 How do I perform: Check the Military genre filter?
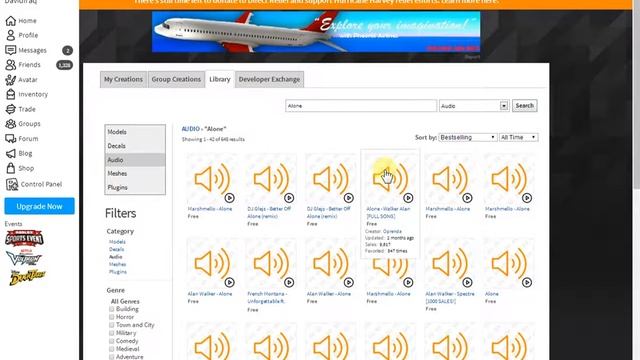point(111,333)
